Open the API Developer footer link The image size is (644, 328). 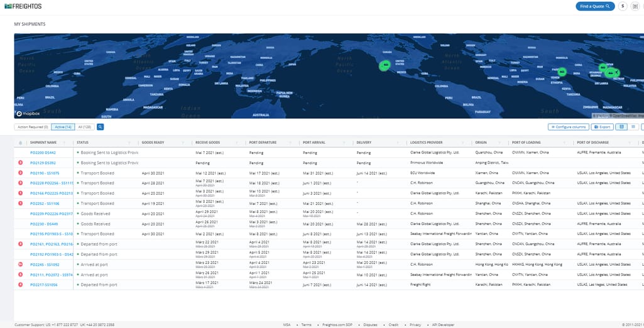(443, 325)
